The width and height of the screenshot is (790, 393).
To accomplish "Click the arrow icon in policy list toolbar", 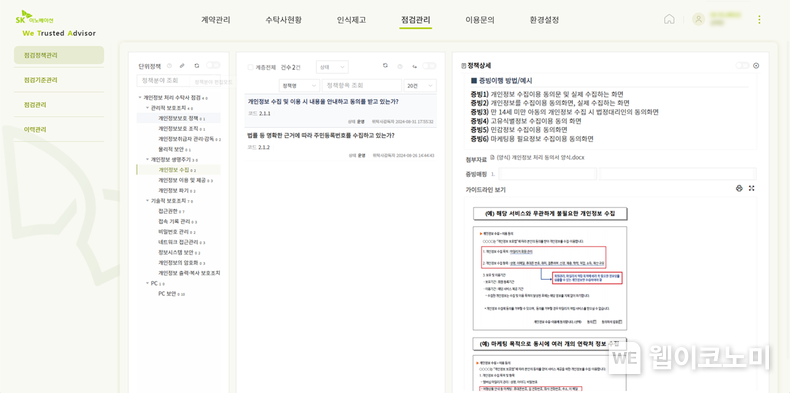I will pyautogui.click(x=415, y=66).
